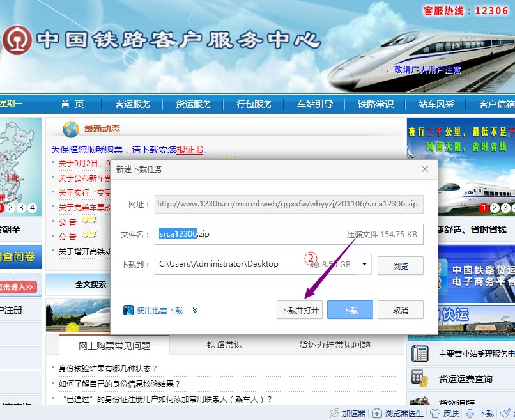Viewport: 515px width, 420px height.
Task: Click the Thunder icon beside 使用迅雷下载
Action: pos(128,311)
